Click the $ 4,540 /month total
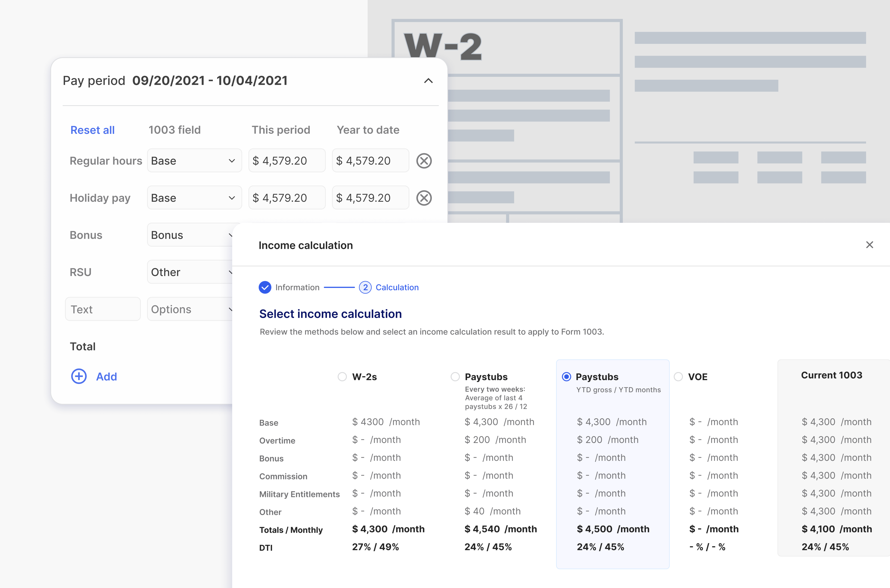Image resolution: width=890 pixels, height=588 pixels. click(x=501, y=529)
